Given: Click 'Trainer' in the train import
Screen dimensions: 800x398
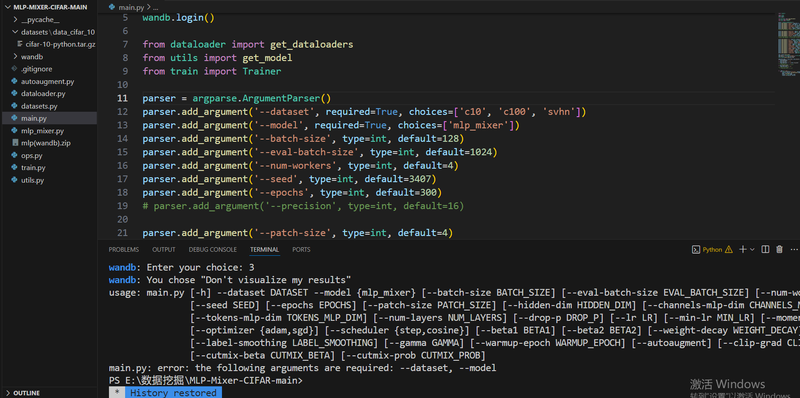Looking at the screenshot, I should coord(262,71).
